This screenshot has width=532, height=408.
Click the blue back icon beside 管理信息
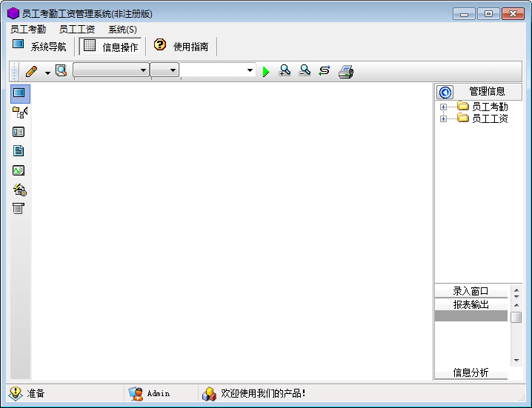tap(445, 92)
